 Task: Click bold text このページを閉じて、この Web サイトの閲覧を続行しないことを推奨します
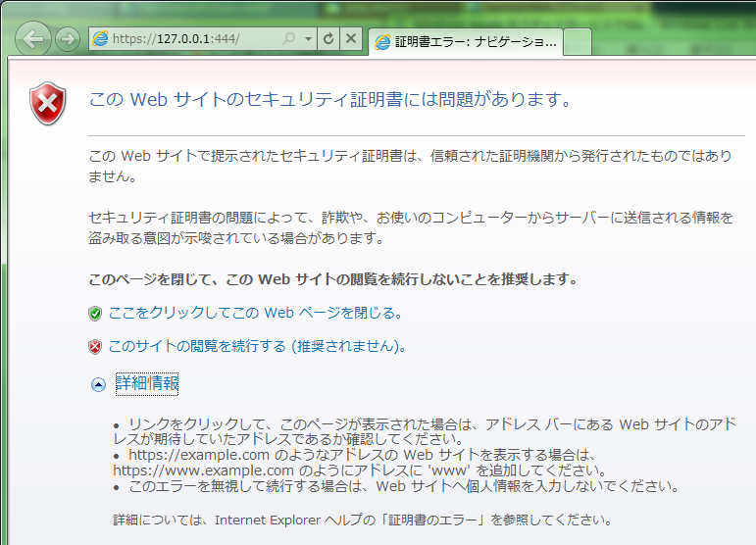point(333,279)
